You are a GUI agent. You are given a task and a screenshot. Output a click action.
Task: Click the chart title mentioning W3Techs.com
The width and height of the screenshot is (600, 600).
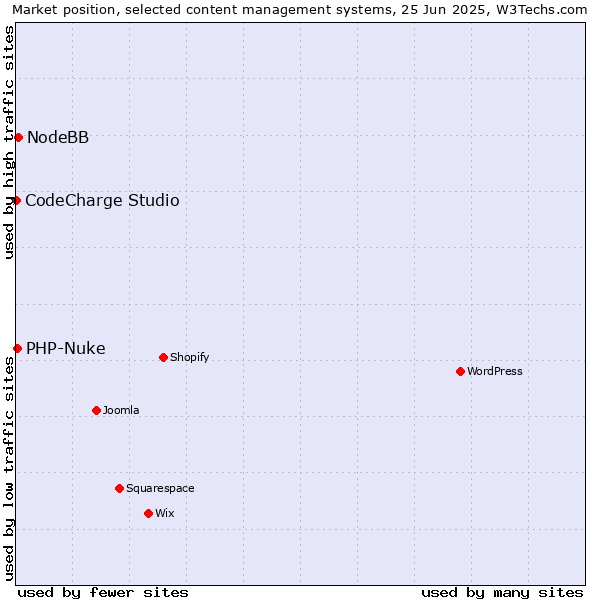[300, 10]
